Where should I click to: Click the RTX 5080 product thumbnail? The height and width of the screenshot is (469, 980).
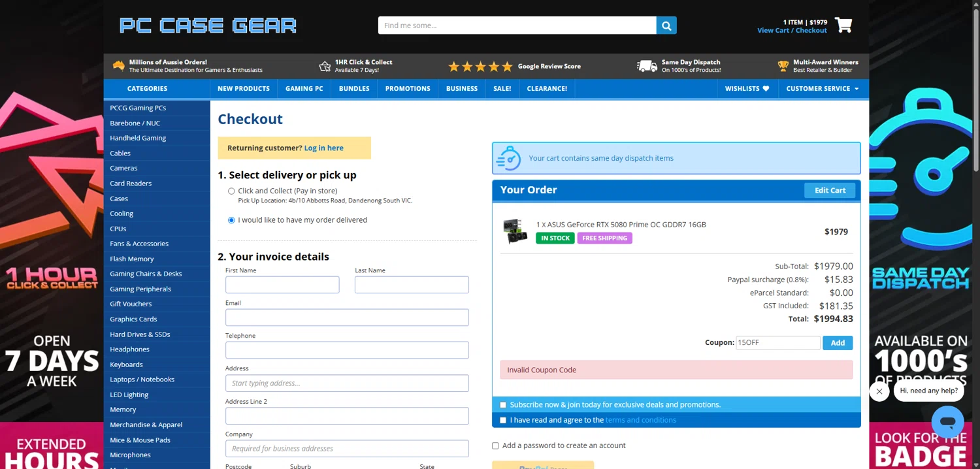pyautogui.click(x=515, y=231)
